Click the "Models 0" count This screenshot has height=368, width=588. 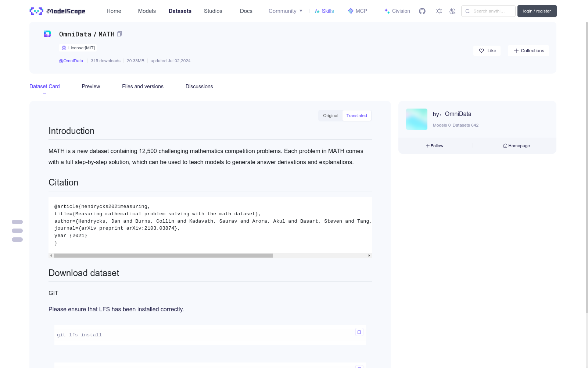pyautogui.click(x=442, y=125)
